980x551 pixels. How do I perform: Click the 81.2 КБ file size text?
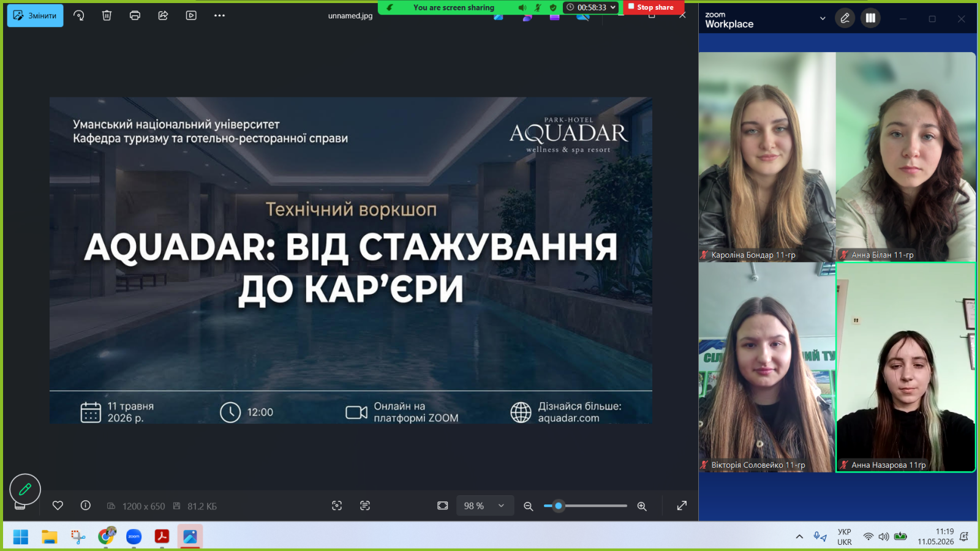[x=202, y=506]
